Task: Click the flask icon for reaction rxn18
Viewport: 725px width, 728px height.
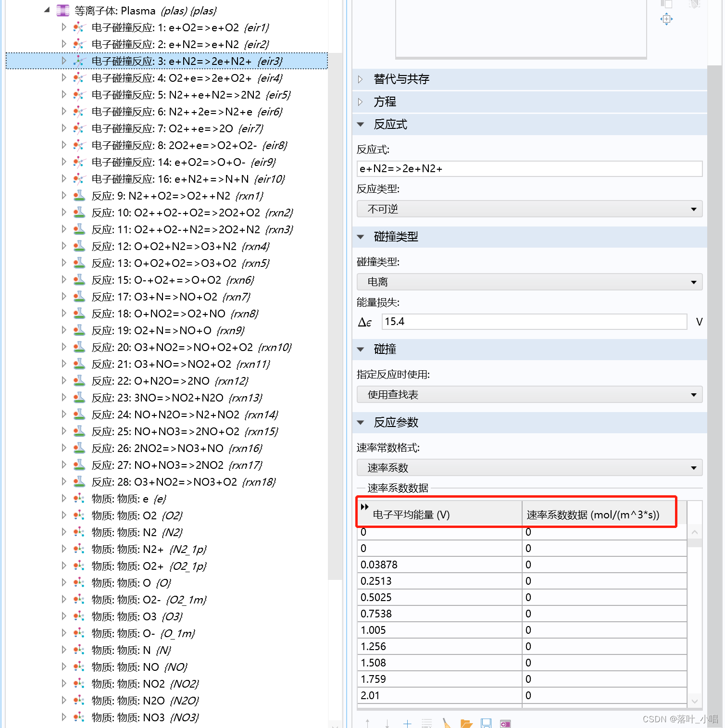Action: coord(79,482)
